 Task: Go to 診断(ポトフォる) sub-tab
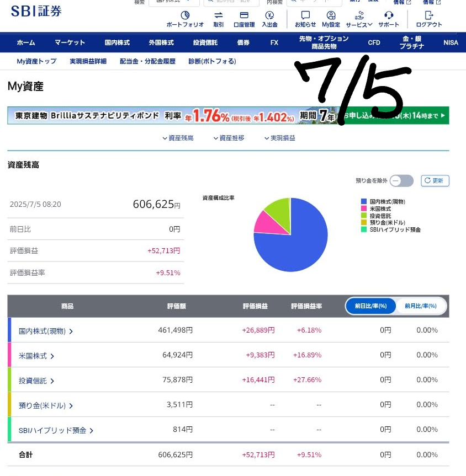212,61
